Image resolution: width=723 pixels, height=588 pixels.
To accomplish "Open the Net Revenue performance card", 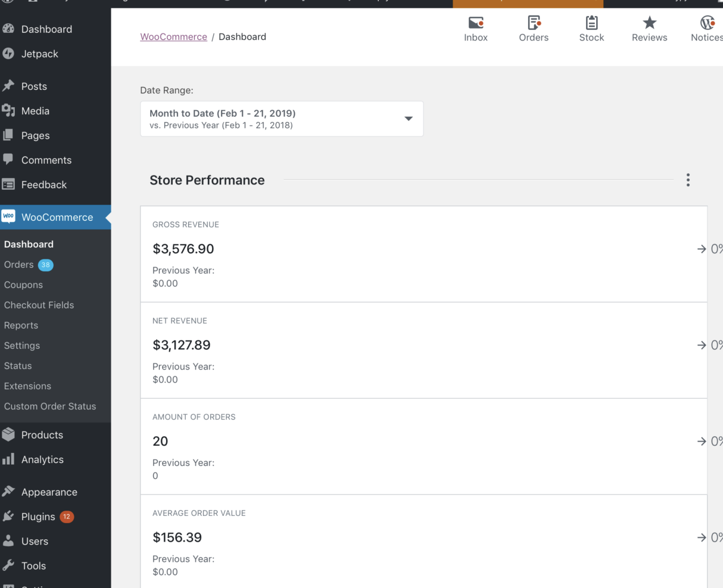I will point(424,350).
